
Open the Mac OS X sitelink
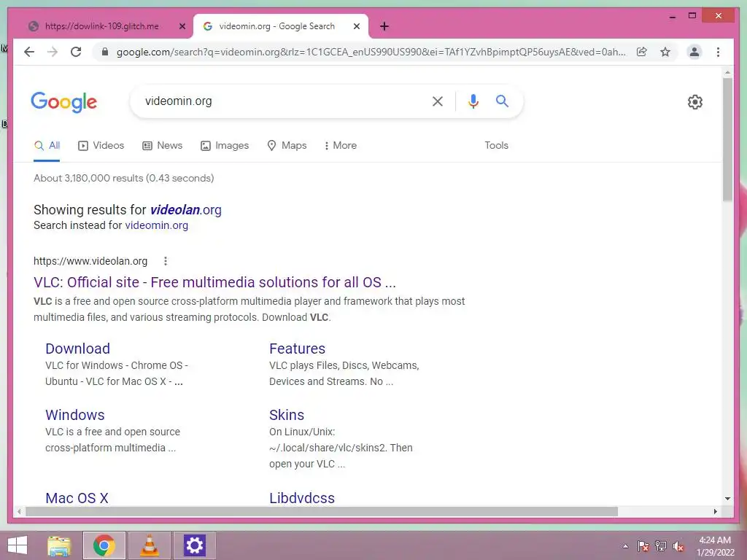pyautogui.click(x=77, y=498)
